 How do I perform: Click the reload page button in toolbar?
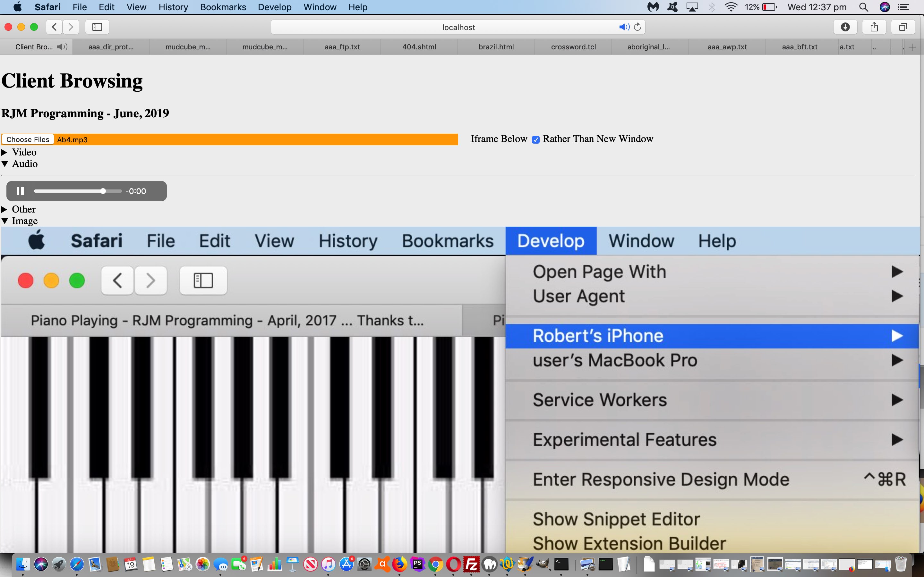(x=637, y=27)
